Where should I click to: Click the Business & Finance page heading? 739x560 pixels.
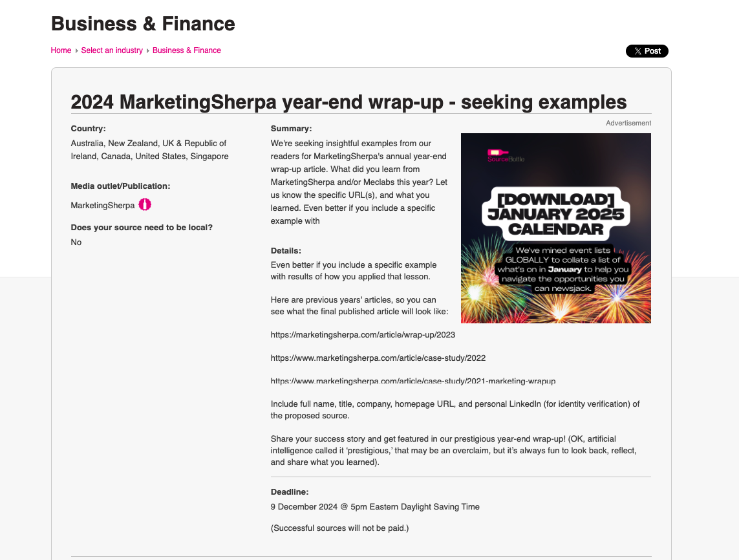(x=143, y=24)
